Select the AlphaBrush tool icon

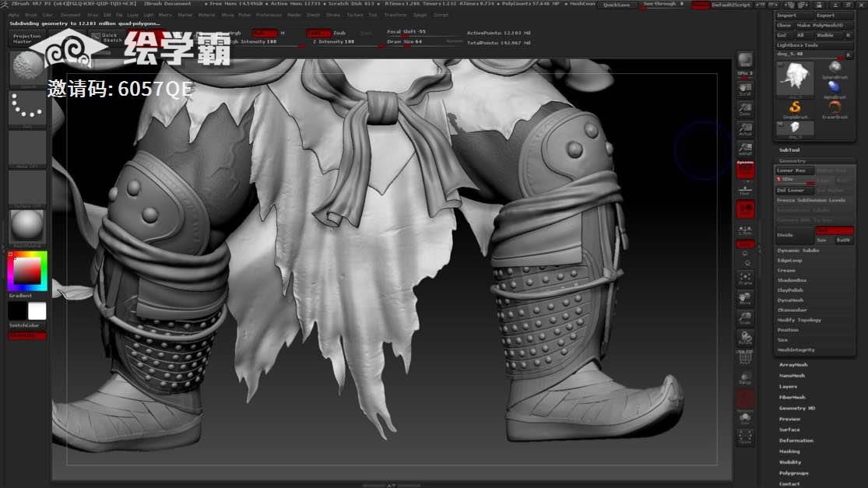(835, 89)
